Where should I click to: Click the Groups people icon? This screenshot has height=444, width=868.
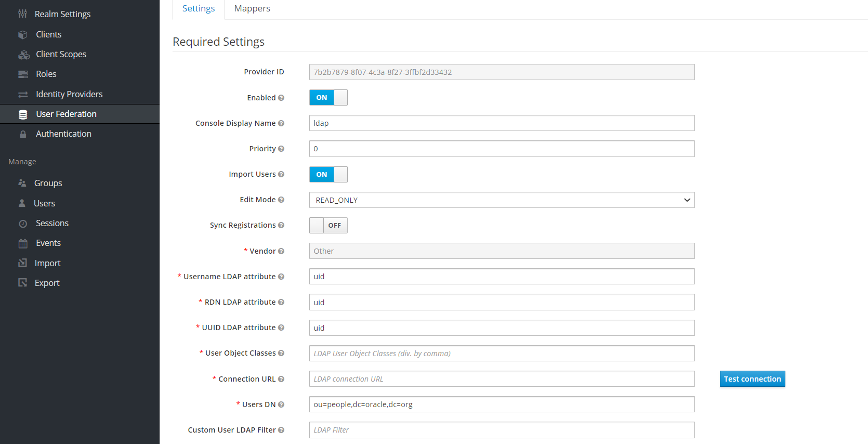[22, 183]
